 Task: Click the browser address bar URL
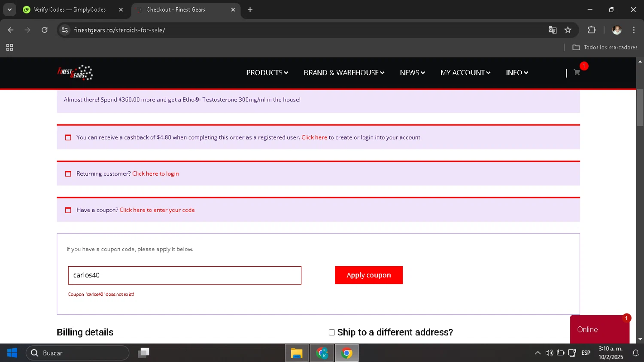click(x=119, y=30)
